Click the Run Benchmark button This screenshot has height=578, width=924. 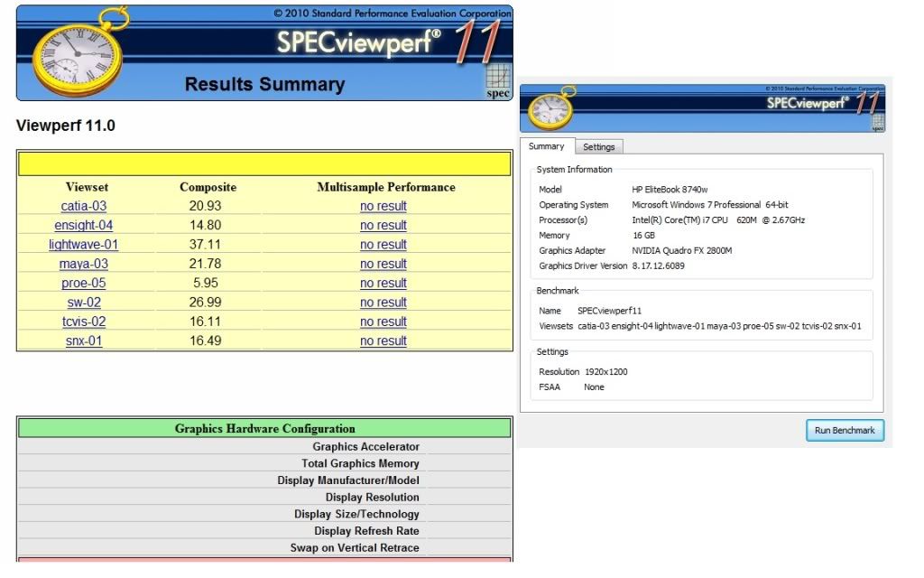coord(845,430)
